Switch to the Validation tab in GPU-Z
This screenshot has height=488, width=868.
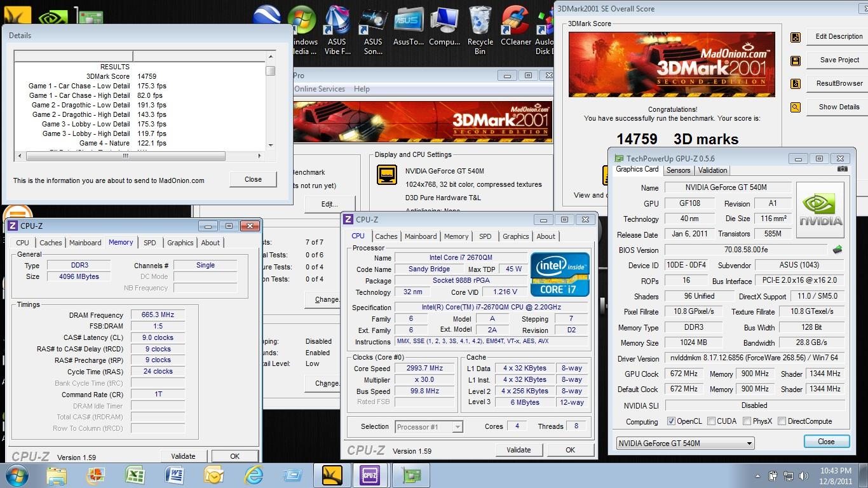click(x=712, y=170)
